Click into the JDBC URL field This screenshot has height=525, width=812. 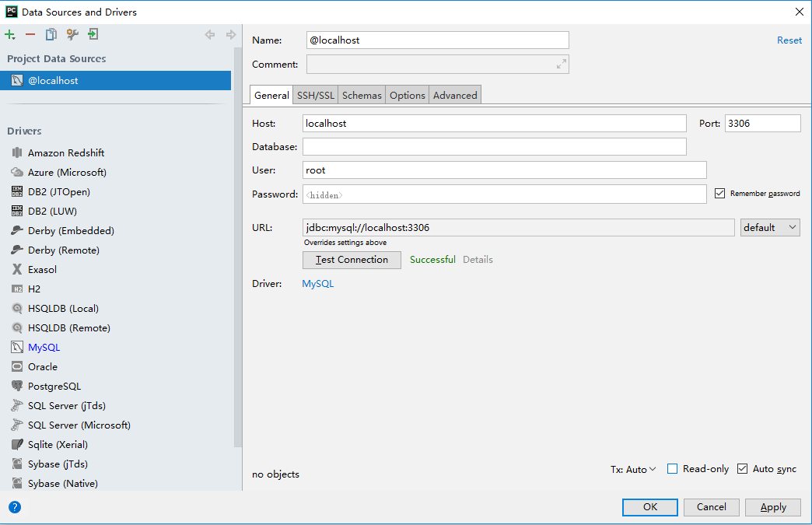518,227
